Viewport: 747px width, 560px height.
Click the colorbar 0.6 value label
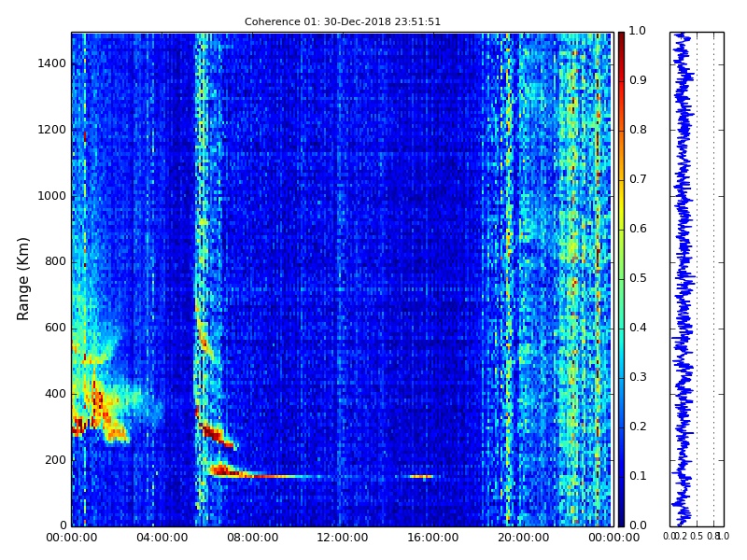638,229
